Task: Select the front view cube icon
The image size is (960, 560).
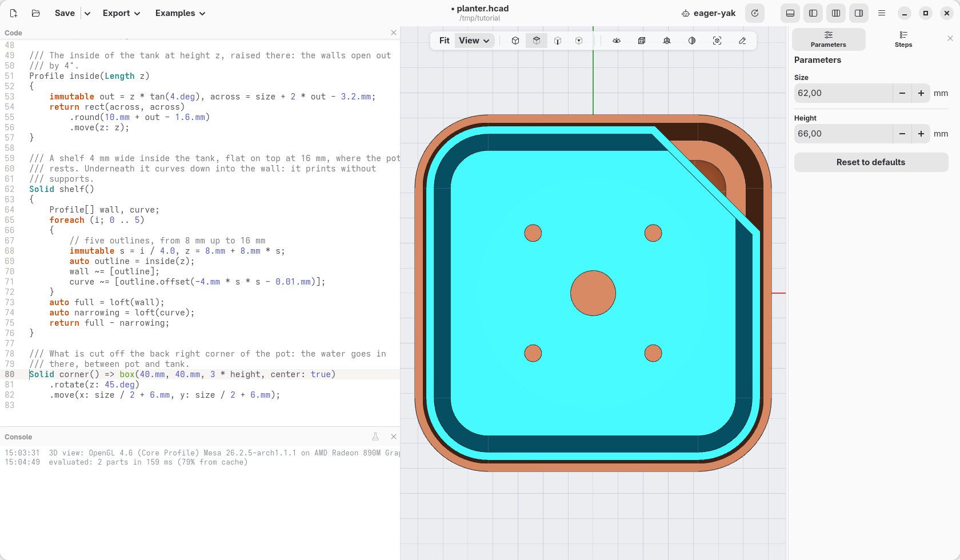Action: (558, 41)
